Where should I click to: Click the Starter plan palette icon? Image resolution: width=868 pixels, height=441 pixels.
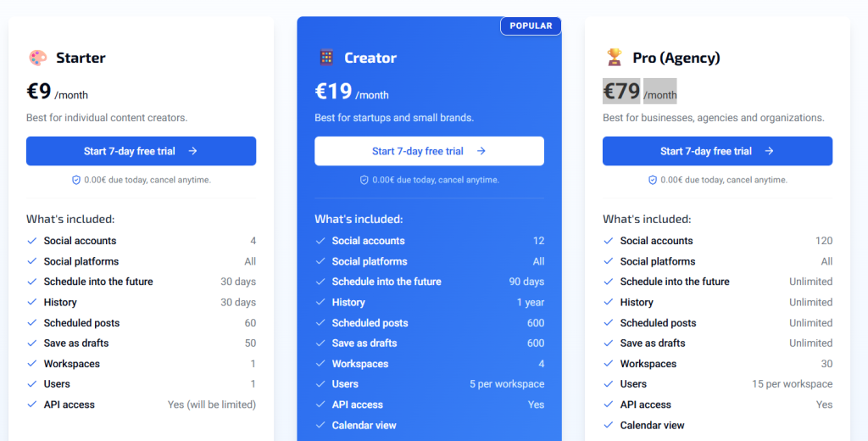[38, 58]
